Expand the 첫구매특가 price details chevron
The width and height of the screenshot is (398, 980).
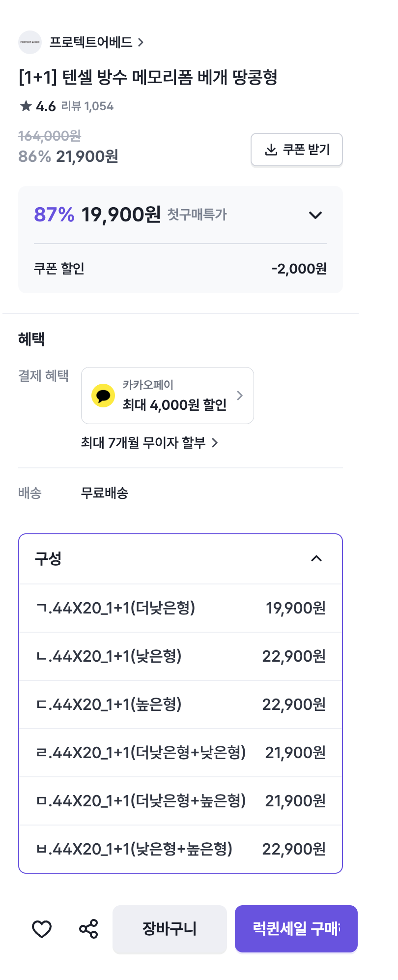(315, 215)
